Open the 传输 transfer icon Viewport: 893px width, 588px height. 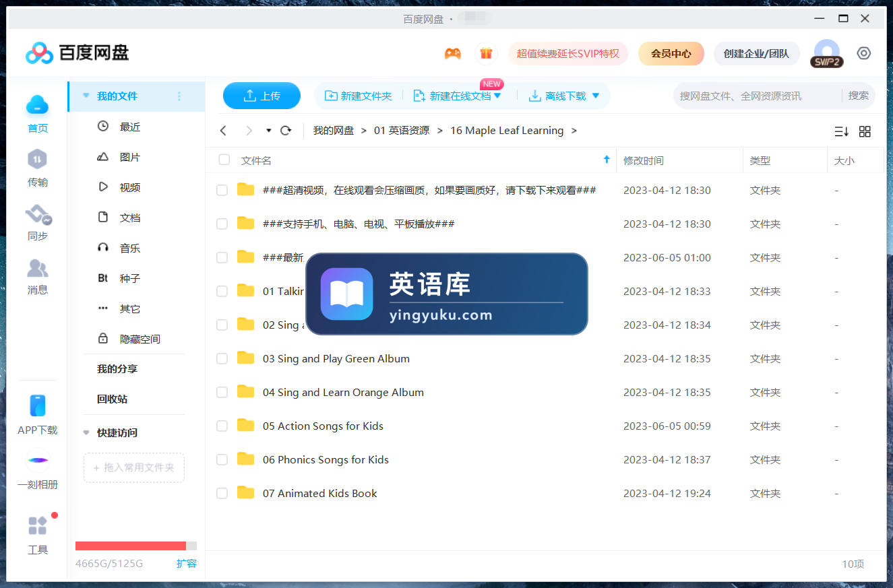(x=38, y=160)
